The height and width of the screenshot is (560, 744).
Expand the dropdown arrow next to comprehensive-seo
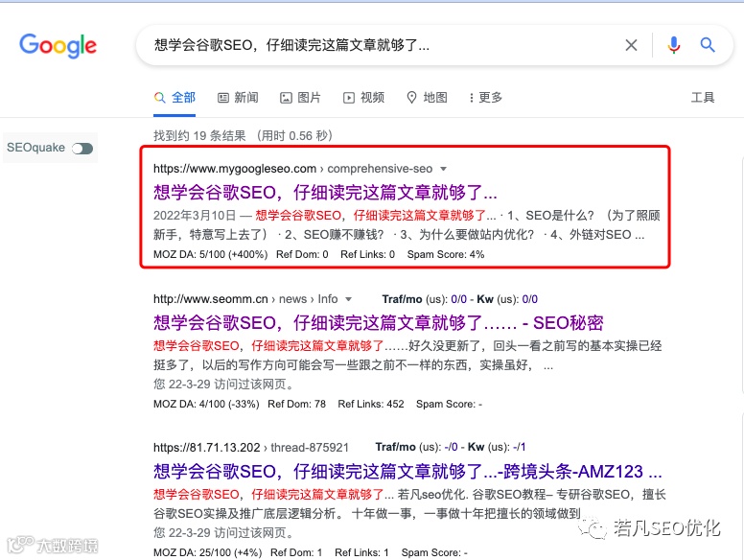(x=444, y=169)
